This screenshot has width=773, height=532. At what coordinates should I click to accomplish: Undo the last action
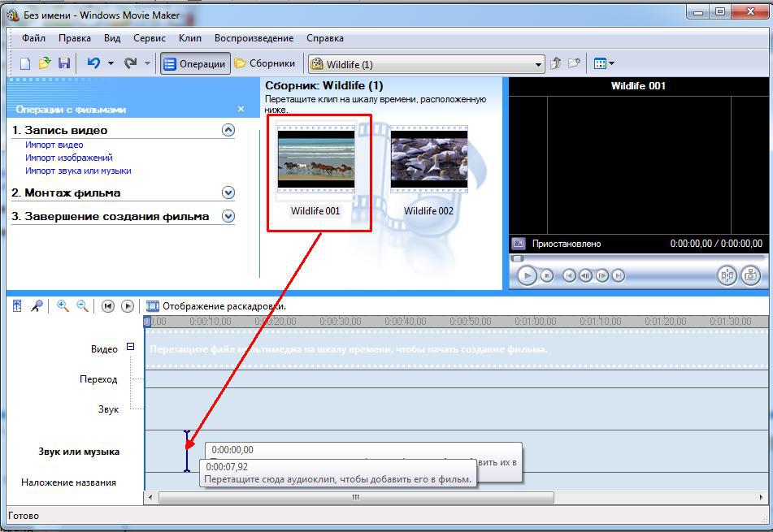pyautogui.click(x=93, y=63)
